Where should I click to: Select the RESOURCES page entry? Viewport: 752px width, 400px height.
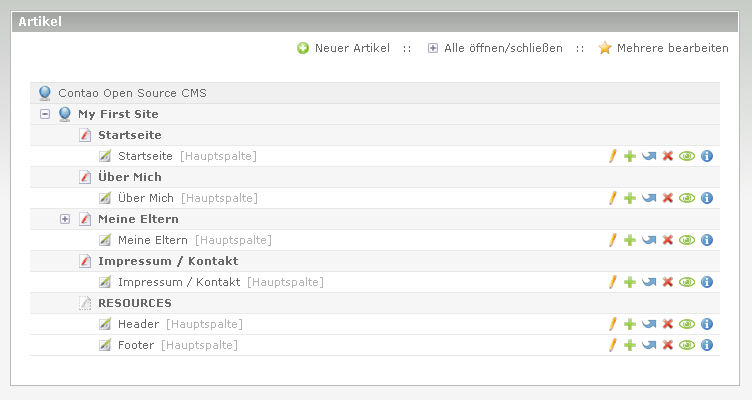tap(134, 303)
